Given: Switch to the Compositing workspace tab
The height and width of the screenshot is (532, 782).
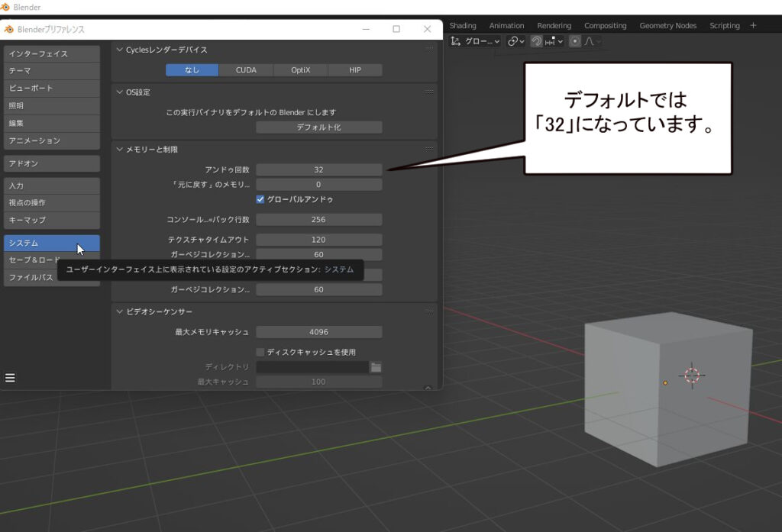Looking at the screenshot, I should point(606,25).
